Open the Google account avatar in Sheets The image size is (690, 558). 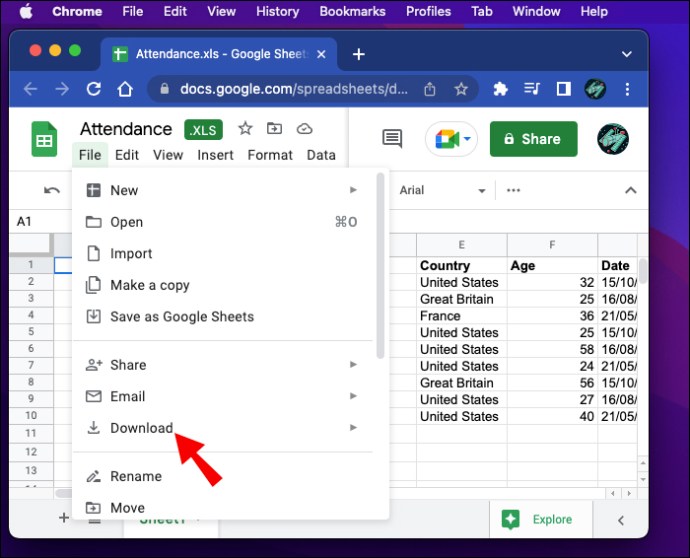coord(613,139)
